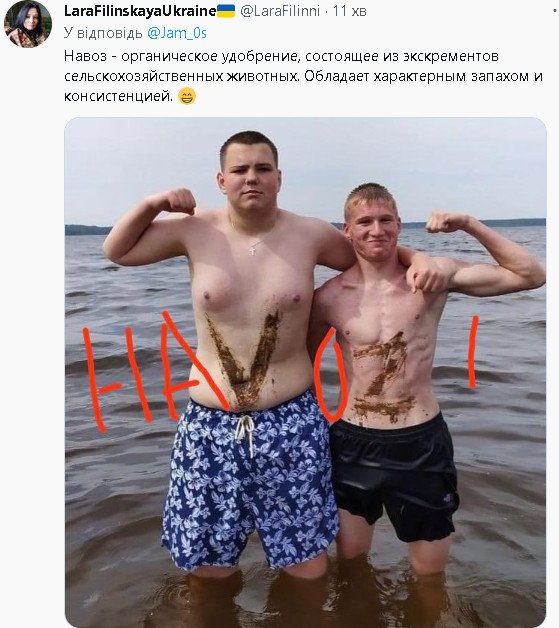
Task: Click the black shorts in the photo
Action: point(394,477)
